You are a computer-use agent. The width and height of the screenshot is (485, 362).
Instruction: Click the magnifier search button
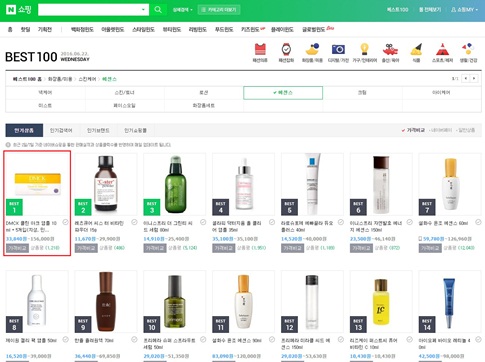pyautogui.click(x=158, y=10)
